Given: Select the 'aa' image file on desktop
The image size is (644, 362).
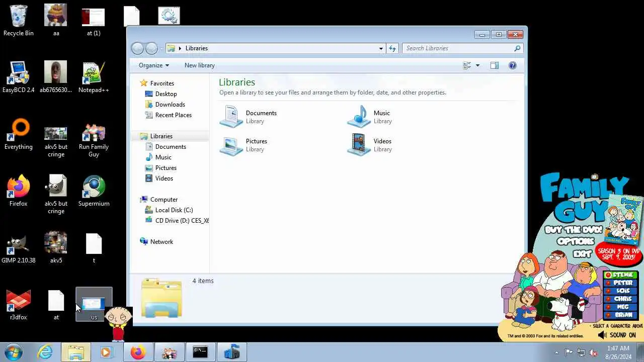Looking at the screenshot, I should click(x=56, y=20).
